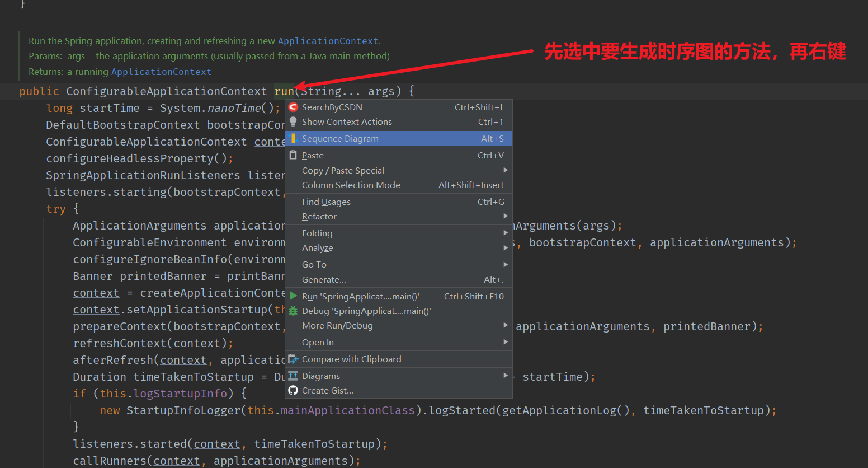
Task: Select Show Context Actions
Action: click(x=399, y=121)
